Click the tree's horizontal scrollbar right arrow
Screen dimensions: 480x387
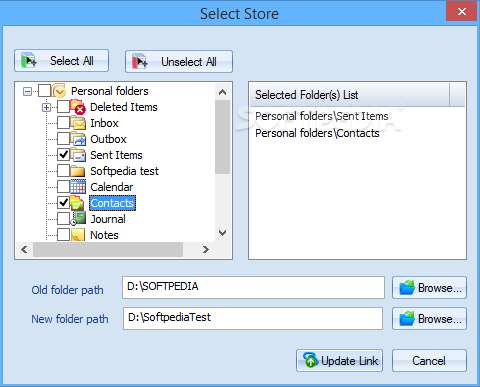(206, 249)
